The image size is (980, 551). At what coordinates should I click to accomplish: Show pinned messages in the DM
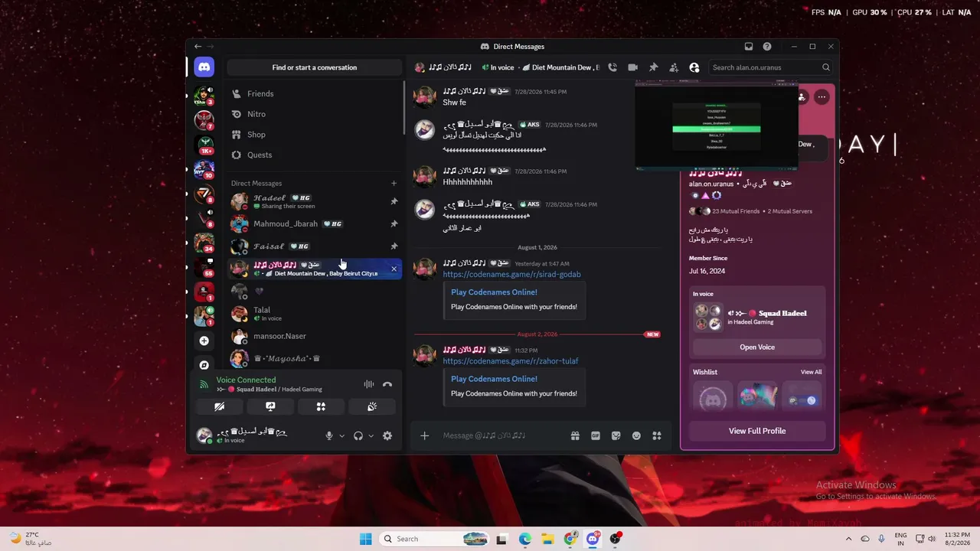coord(653,67)
